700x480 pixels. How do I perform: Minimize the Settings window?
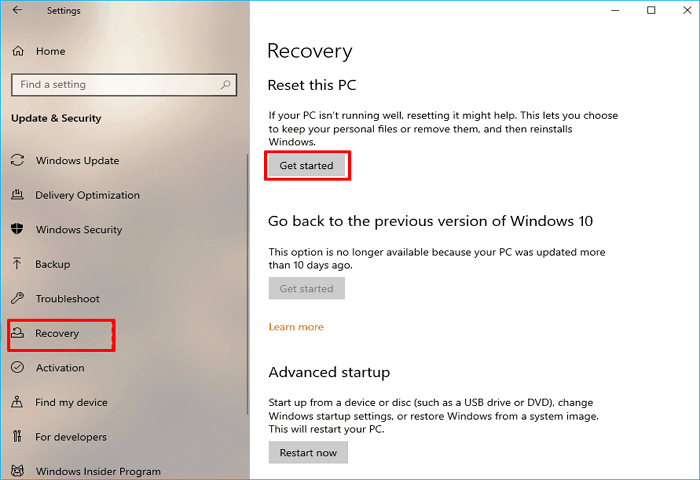[x=616, y=11]
